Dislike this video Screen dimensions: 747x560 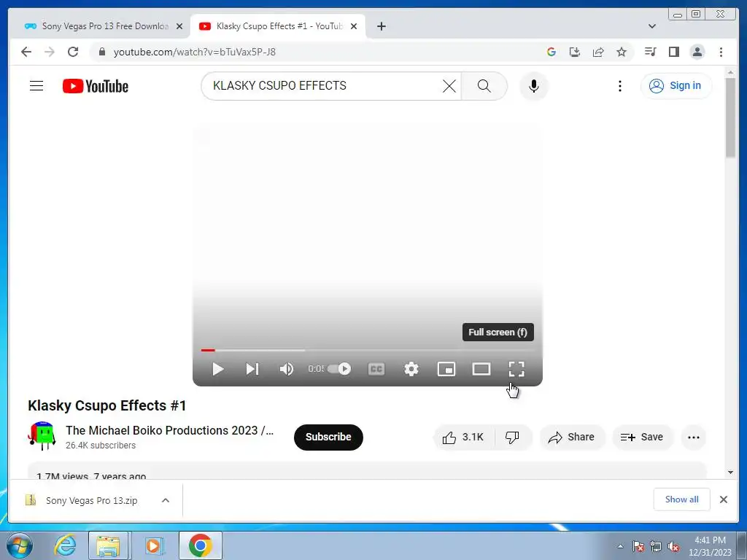pyautogui.click(x=513, y=437)
